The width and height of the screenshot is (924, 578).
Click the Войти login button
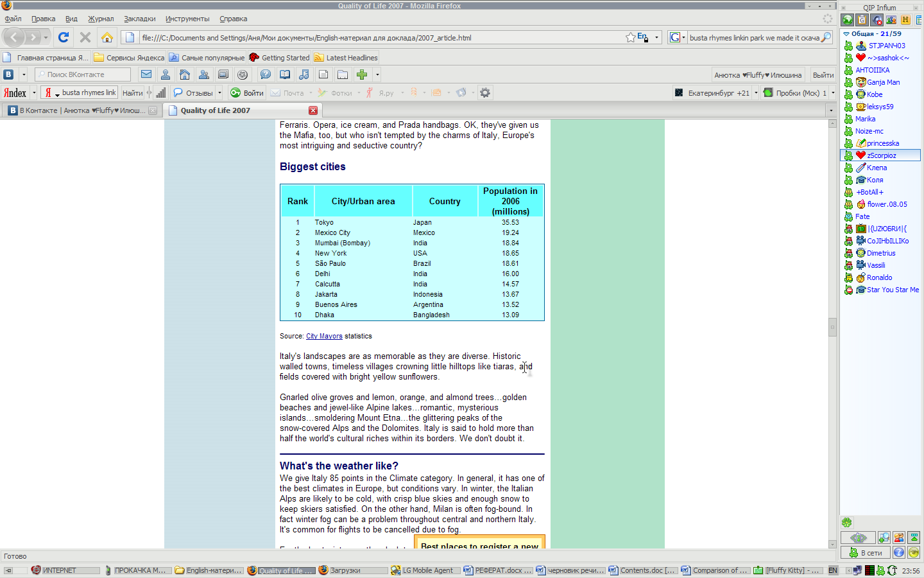pos(247,92)
